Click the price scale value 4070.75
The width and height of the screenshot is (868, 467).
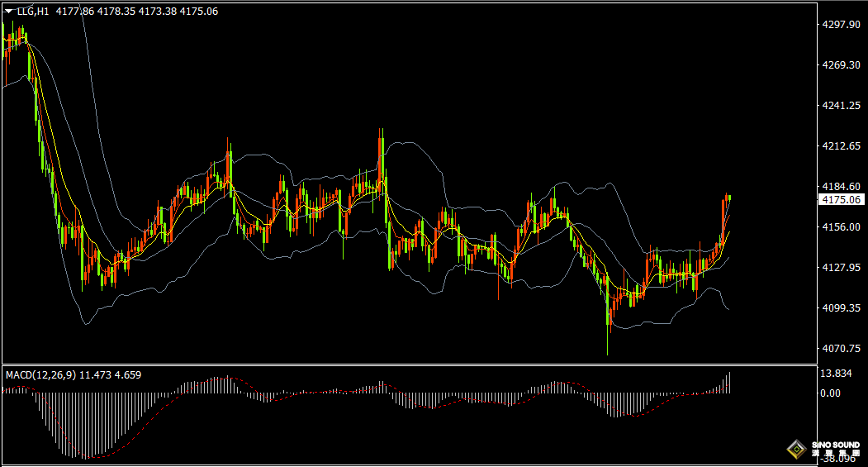(x=841, y=348)
